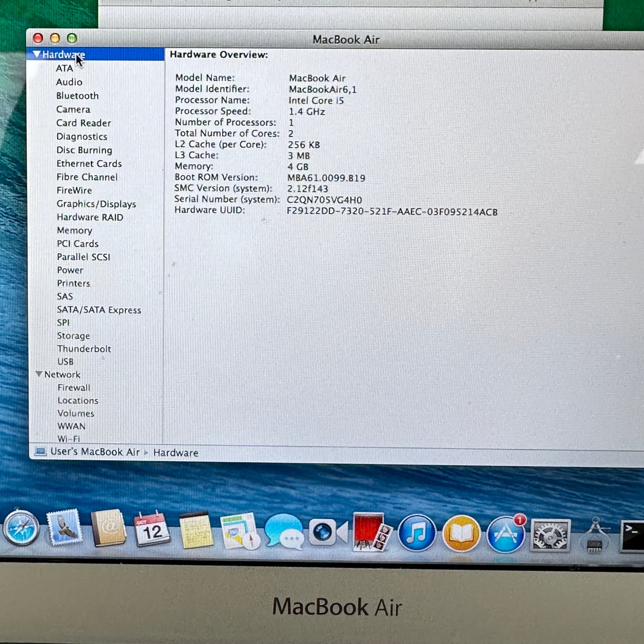Click the SMC version 2.12f143

click(308, 189)
